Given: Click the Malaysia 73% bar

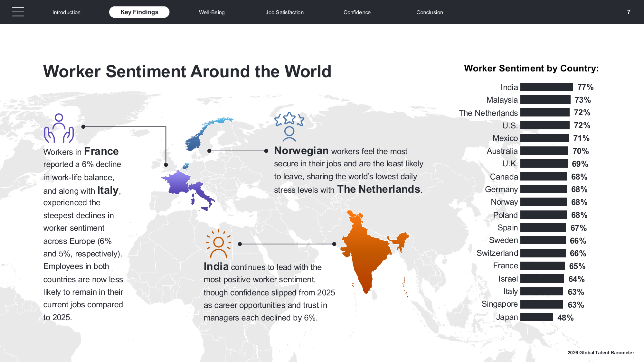Looking at the screenshot, I should (x=545, y=100).
